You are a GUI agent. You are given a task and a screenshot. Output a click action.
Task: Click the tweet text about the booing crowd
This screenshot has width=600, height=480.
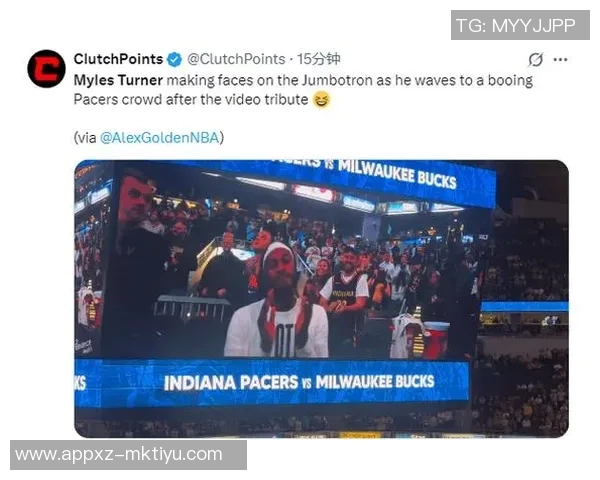(303, 90)
